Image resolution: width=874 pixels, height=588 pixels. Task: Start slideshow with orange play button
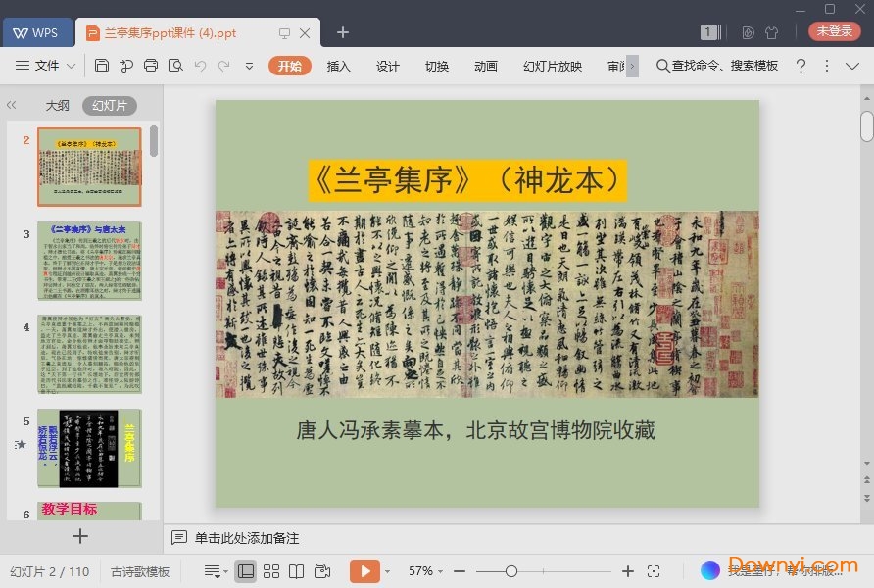tap(364, 571)
